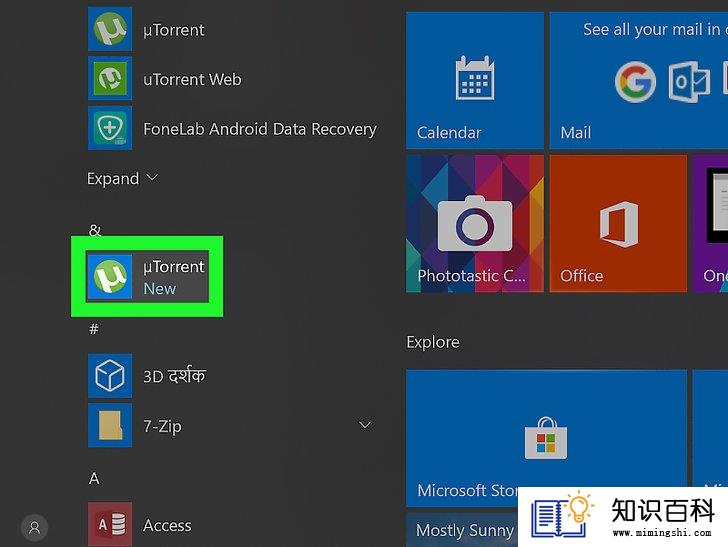
Task: Open the Mostly Sunny weather tile
Action: (462, 530)
